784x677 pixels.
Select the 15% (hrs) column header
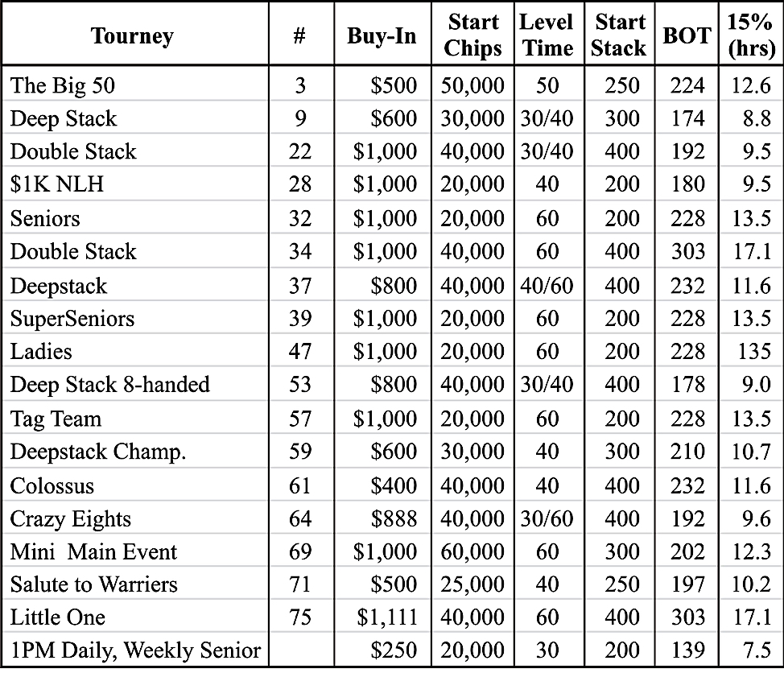(750, 35)
